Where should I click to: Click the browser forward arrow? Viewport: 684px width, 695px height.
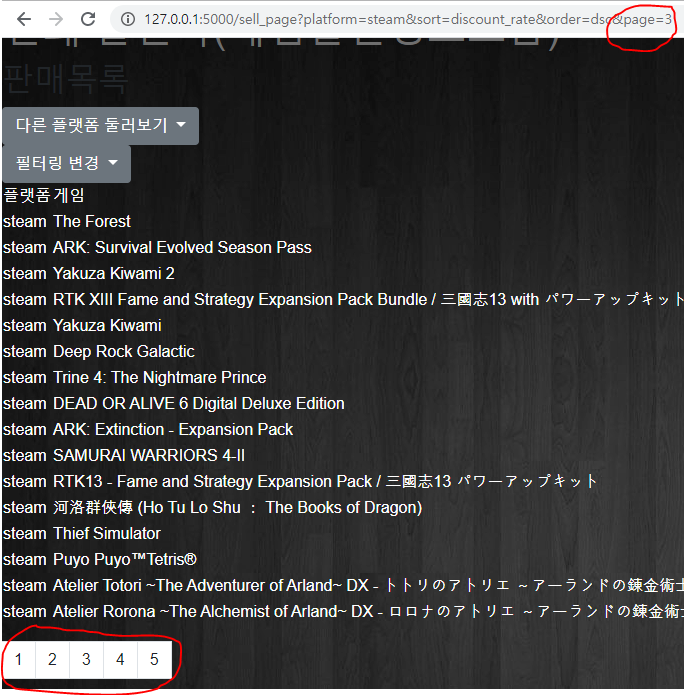(56, 19)
